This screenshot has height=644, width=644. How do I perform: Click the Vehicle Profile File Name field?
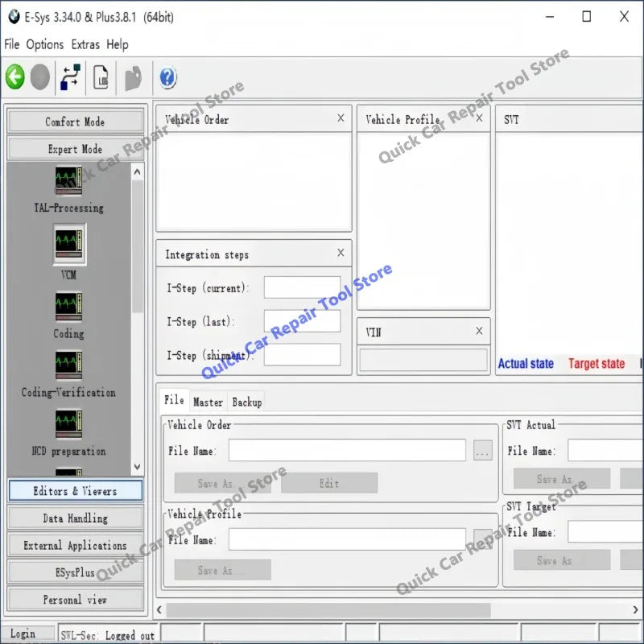347,539
